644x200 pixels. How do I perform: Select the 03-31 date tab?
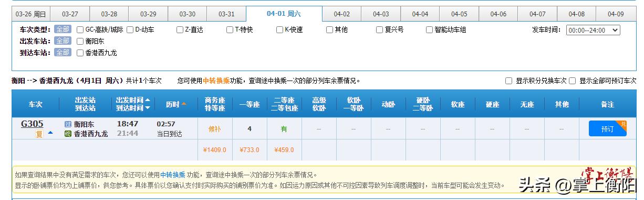226,14
